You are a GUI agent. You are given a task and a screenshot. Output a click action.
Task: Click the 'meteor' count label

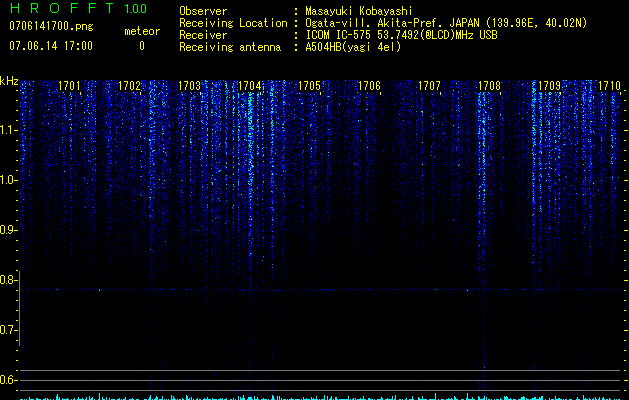pos(142,31)
